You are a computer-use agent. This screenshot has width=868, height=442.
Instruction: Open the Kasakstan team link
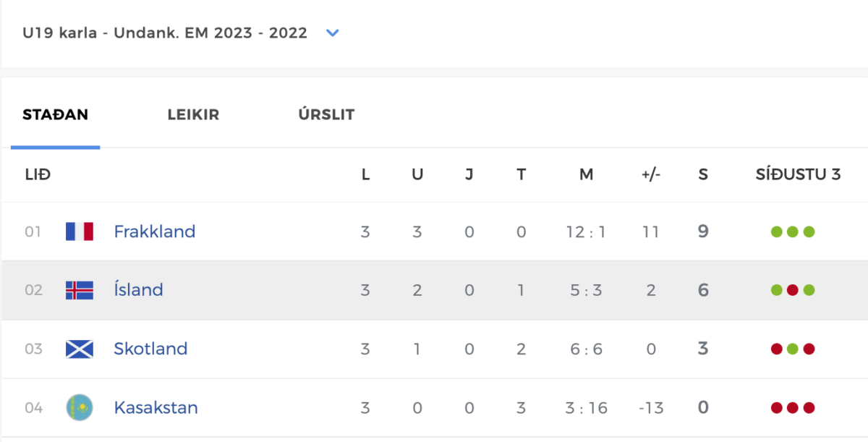click(x=156, y=407)
